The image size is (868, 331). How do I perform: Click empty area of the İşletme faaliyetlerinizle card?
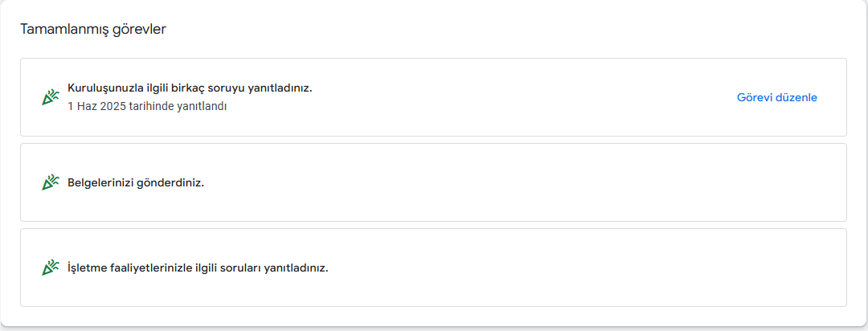[x=554, y=268]
